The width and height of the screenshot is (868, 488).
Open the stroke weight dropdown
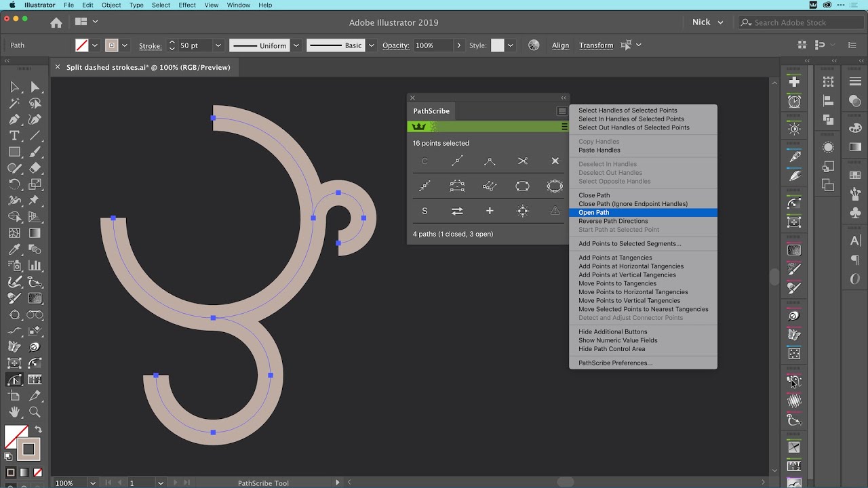click(218, 45)
